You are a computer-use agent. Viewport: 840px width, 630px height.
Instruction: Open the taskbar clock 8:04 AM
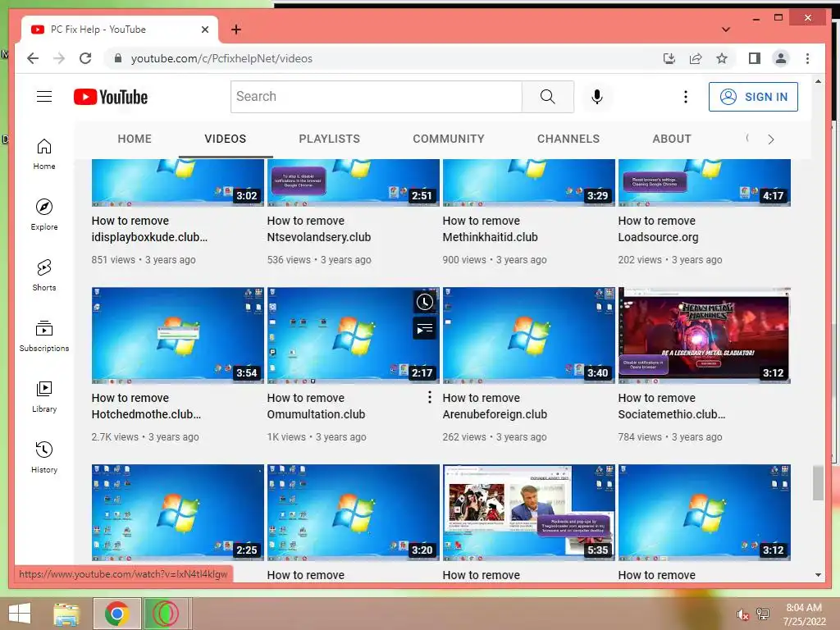[x=804, y=614]
